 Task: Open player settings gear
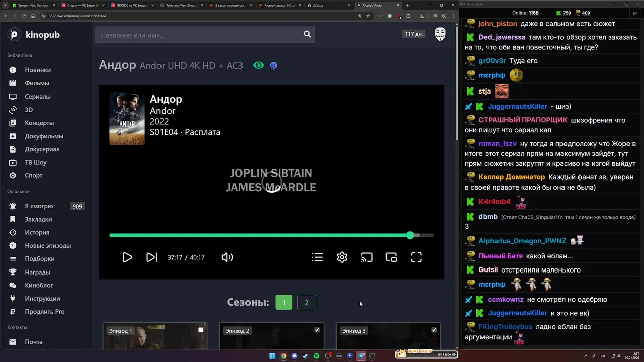point(342,257)
